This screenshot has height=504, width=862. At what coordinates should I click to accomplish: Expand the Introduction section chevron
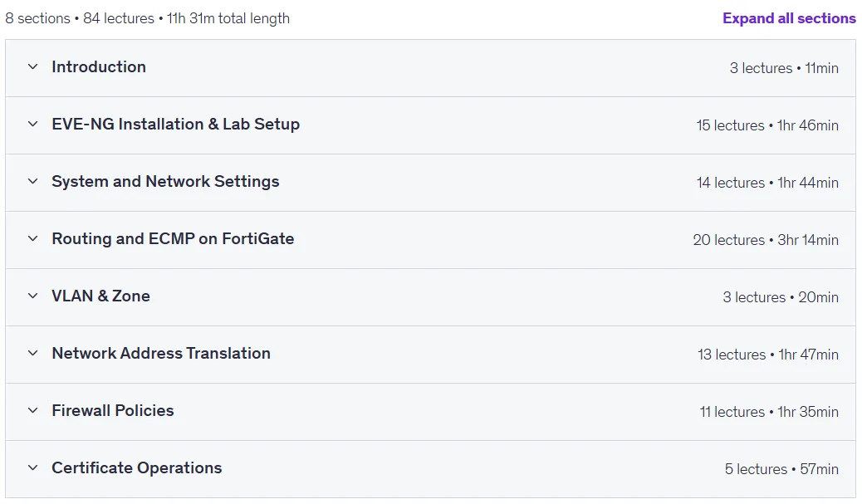click(33, 67)
